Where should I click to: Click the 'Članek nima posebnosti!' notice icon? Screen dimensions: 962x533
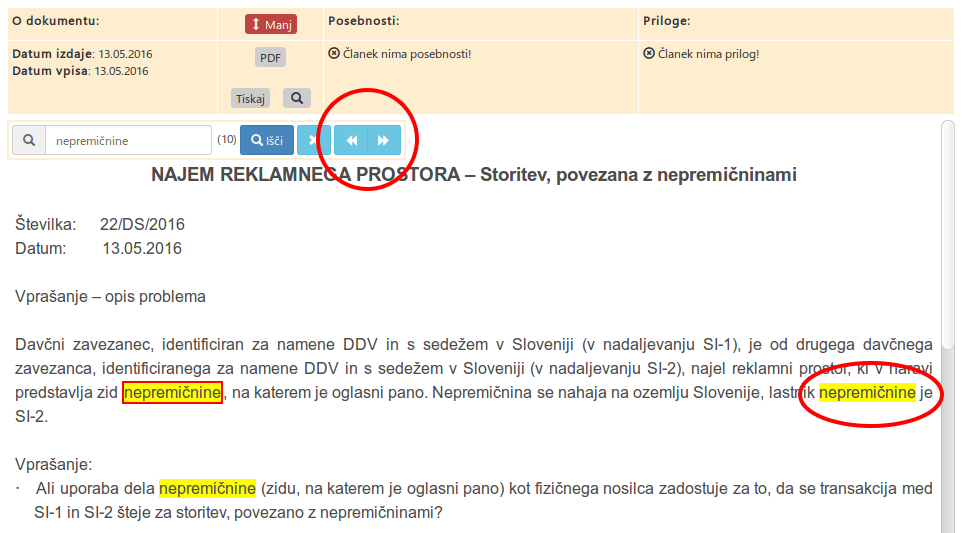point(334,54)
